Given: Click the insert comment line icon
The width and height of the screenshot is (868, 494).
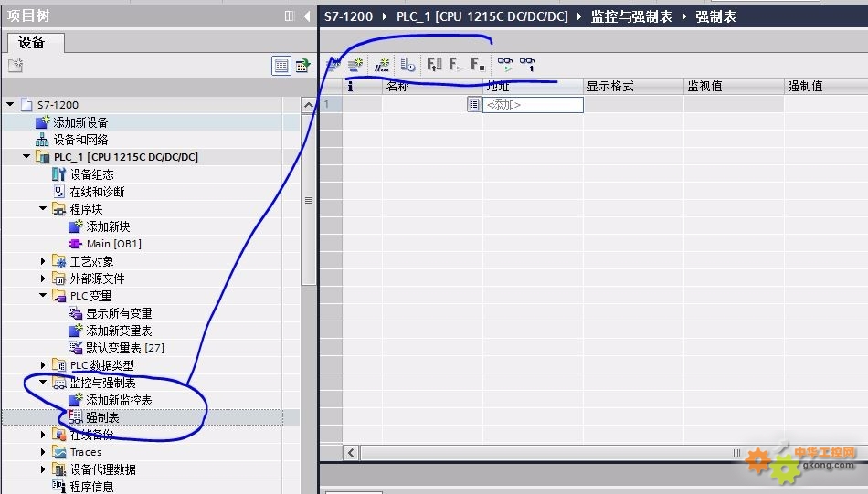Looking at the screenshot, I should [382, 65].
